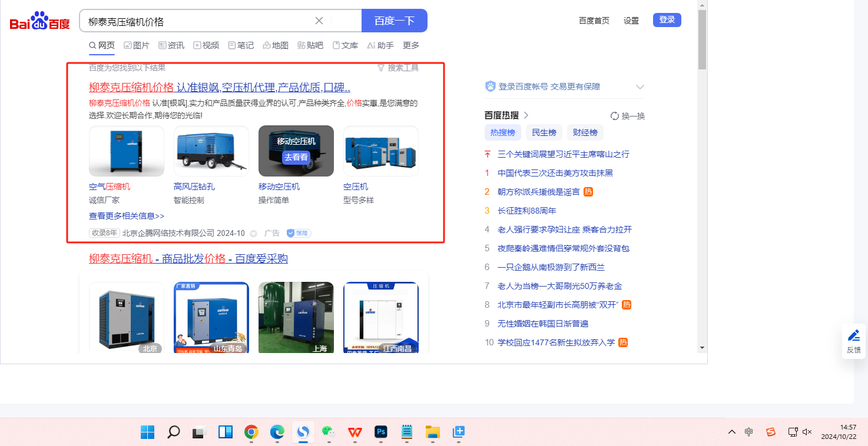Switch to the 财经榜 tab
The height and width of the screenshot is (446, 868).
585,132
